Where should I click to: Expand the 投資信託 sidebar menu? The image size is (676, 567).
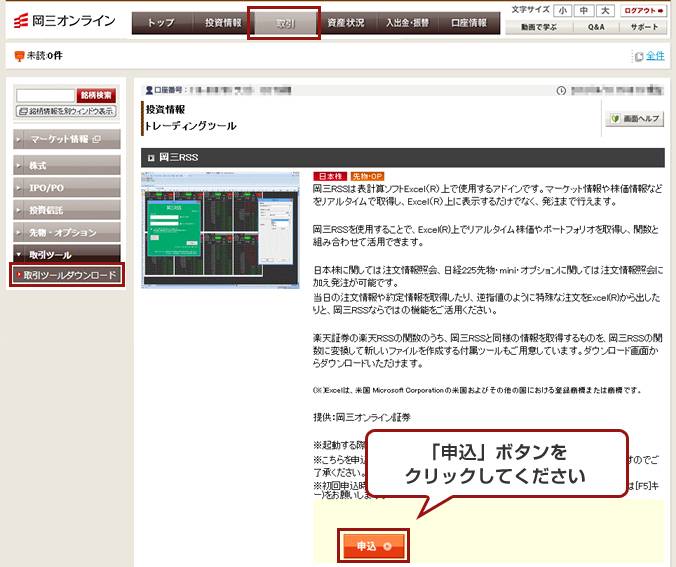pos(67,210)
